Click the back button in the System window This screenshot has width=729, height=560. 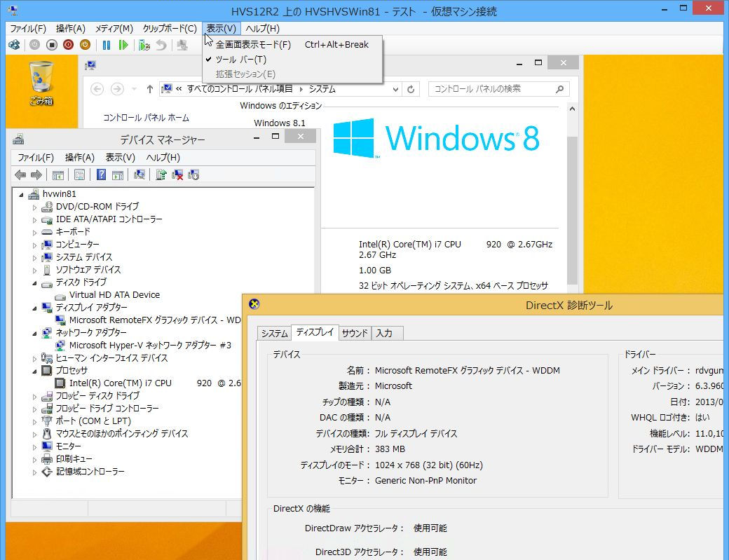[97, 89]
